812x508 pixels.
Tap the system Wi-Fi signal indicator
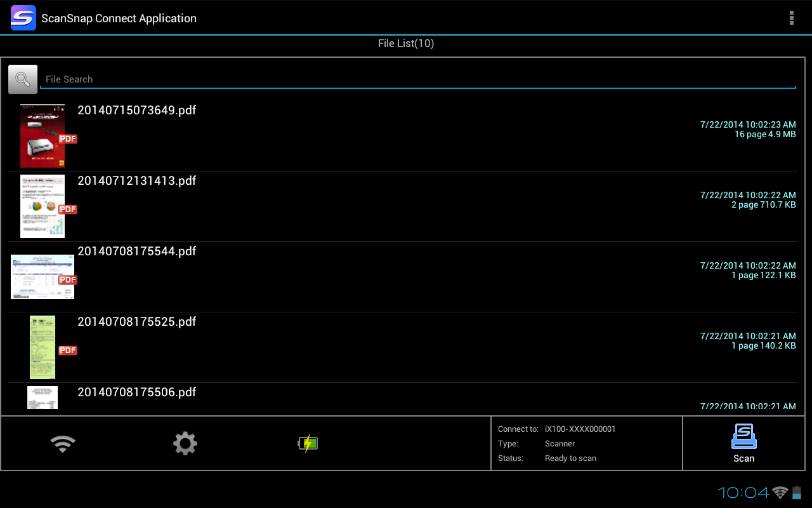781,492
